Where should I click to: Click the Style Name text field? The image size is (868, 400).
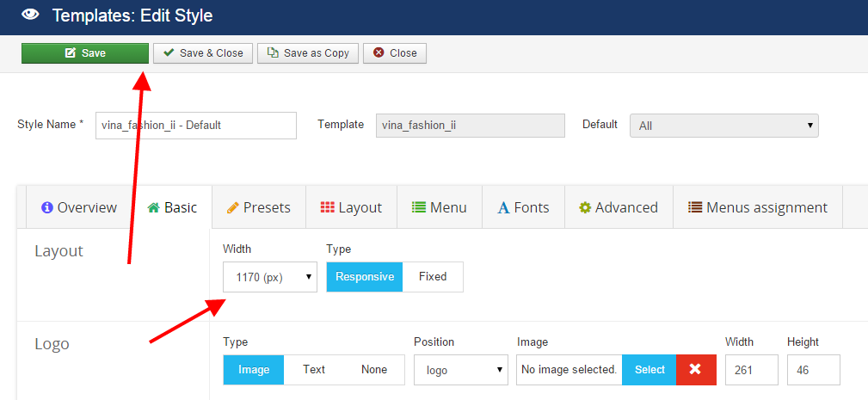[x=195, y=126]
